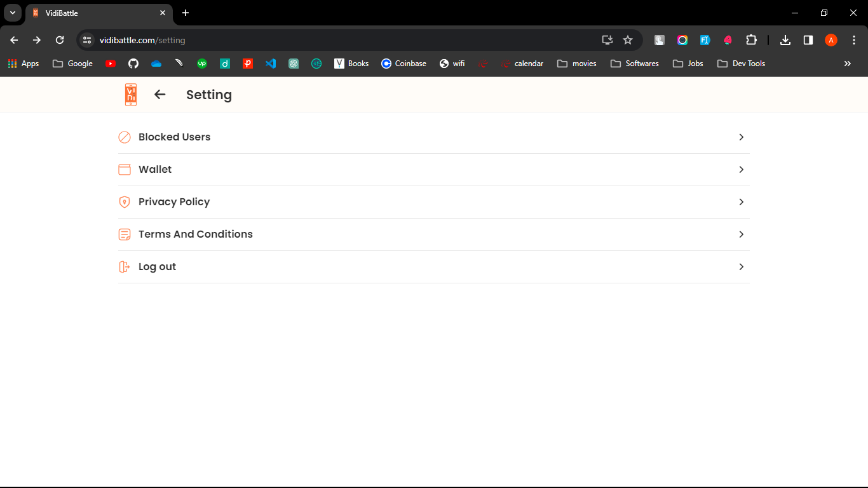Click the browser forward button

click(x=37, y=40)
